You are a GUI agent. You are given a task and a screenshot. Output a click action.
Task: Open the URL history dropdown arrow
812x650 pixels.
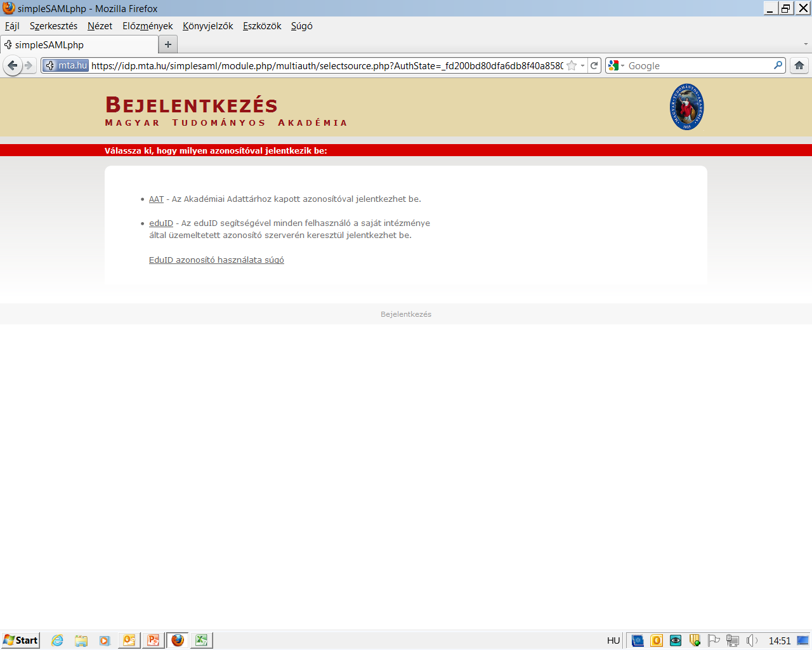(582, 65)
